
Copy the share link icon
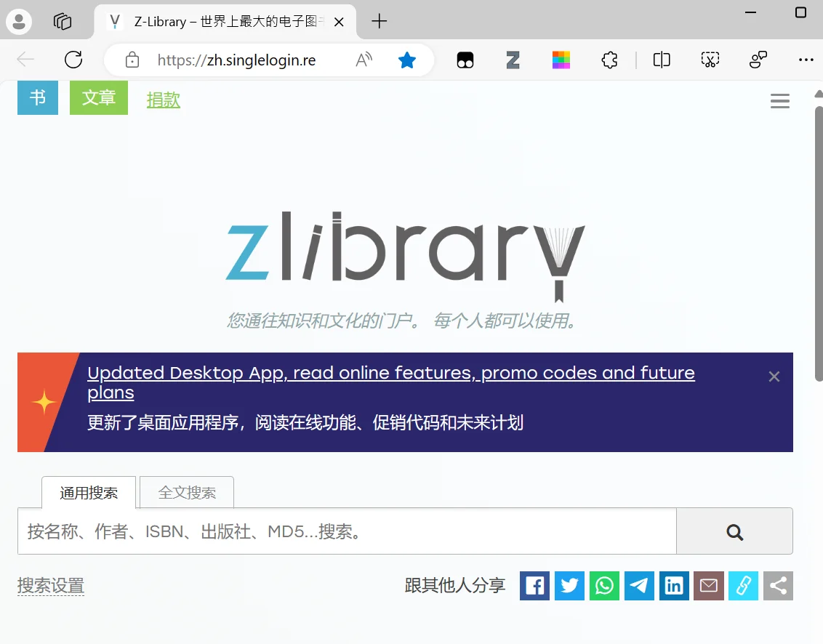click(x=743, y=586)
